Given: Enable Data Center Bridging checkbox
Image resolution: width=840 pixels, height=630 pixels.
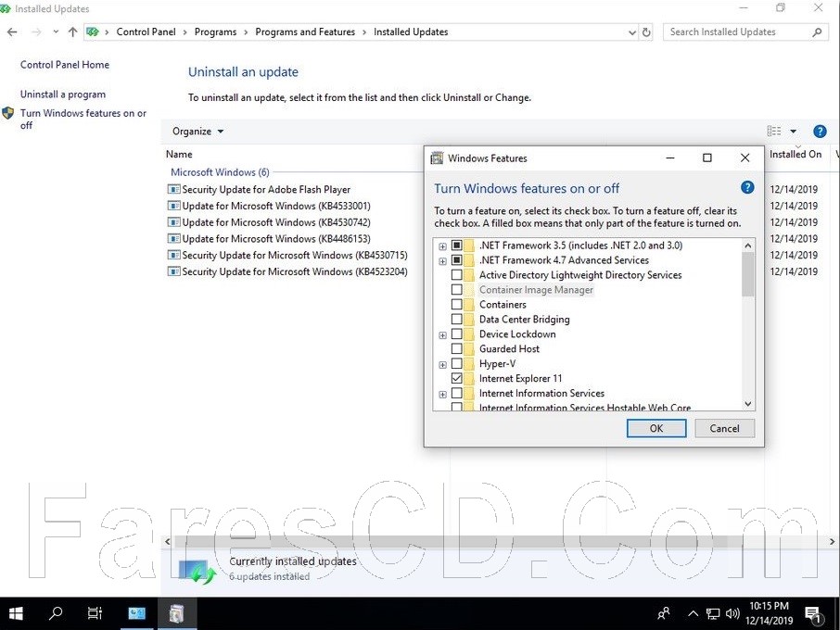Looking at the screenshot, I should click(456, 319).
